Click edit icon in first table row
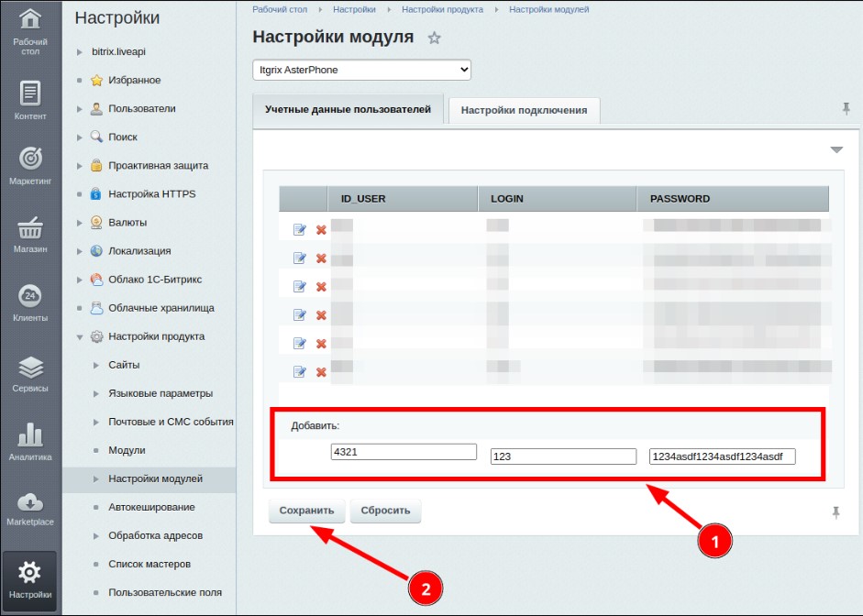Viewport: 863px width, 616px height. coord(299,229)
